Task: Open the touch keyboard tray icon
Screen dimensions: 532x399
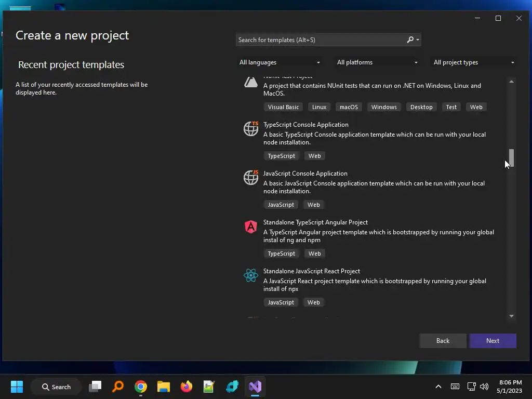Action: 455,387
